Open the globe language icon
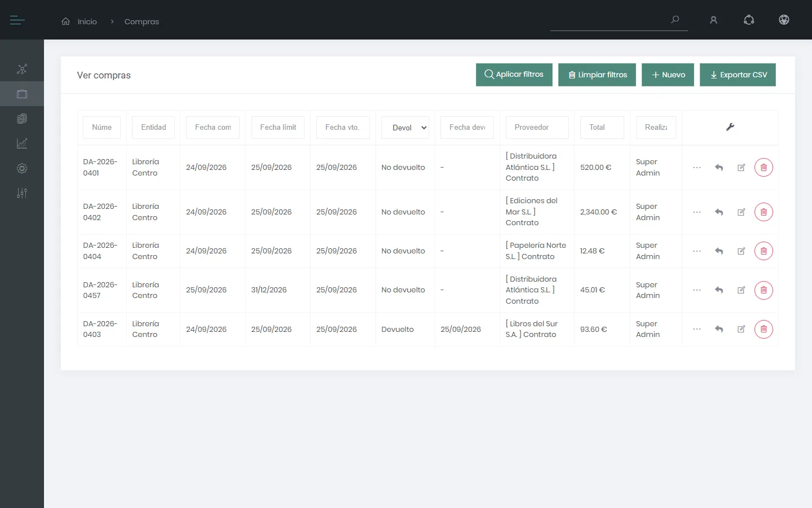This screenshot has width=812, height=508. pos(784,20)
